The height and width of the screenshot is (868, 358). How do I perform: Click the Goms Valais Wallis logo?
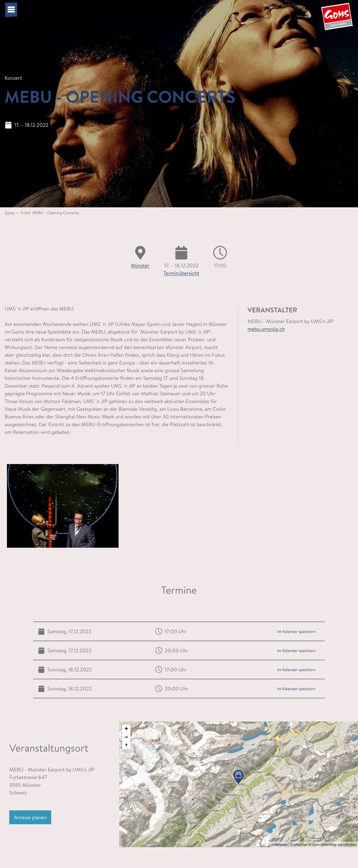pos(336,16)
